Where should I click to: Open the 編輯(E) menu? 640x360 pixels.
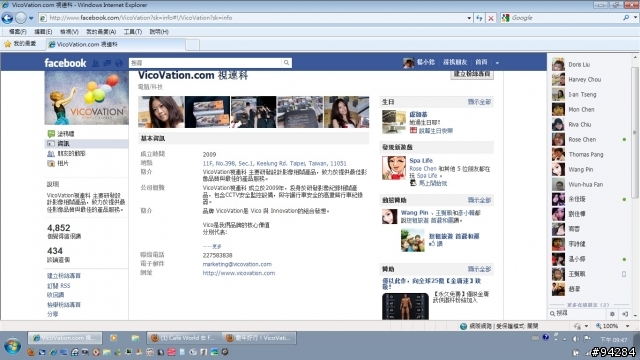click(x=43, y=31)
